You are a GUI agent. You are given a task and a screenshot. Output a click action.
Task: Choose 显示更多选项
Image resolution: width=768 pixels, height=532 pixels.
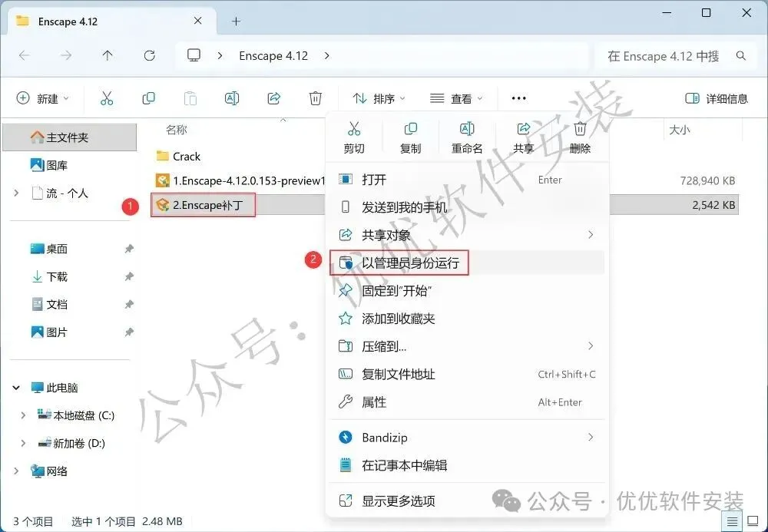[x=467, y=501]
